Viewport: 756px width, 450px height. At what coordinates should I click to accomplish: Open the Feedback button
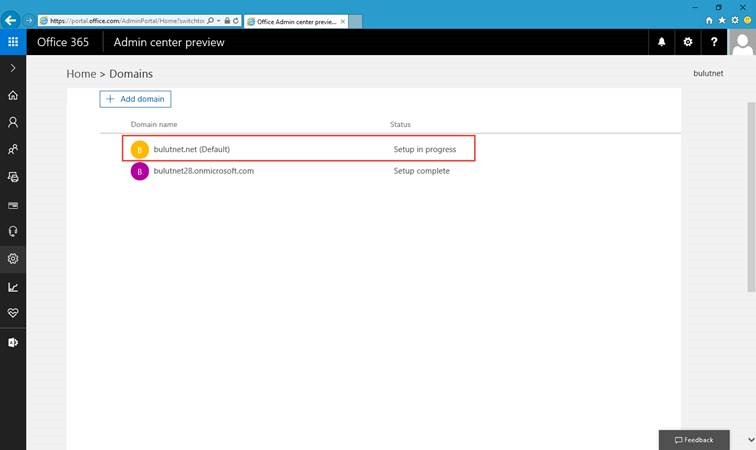(694, 440)
